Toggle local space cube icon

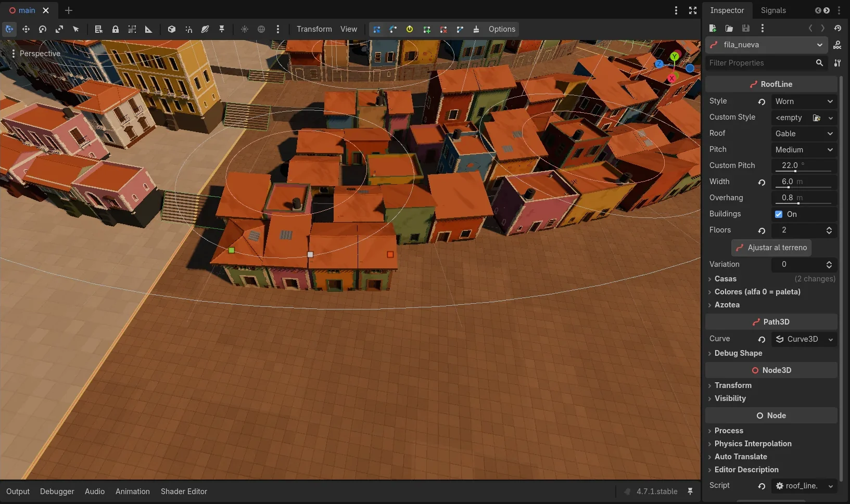coord(172,29)
